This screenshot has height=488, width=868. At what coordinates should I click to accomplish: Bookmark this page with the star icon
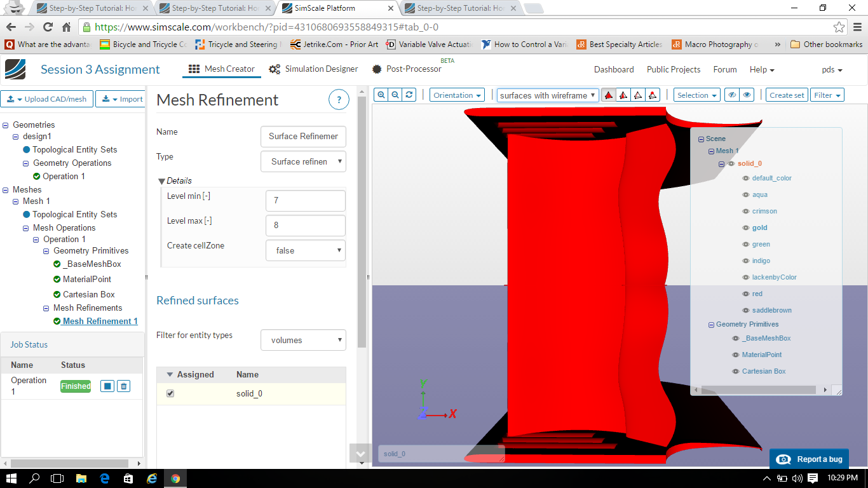tap(839, 27)
